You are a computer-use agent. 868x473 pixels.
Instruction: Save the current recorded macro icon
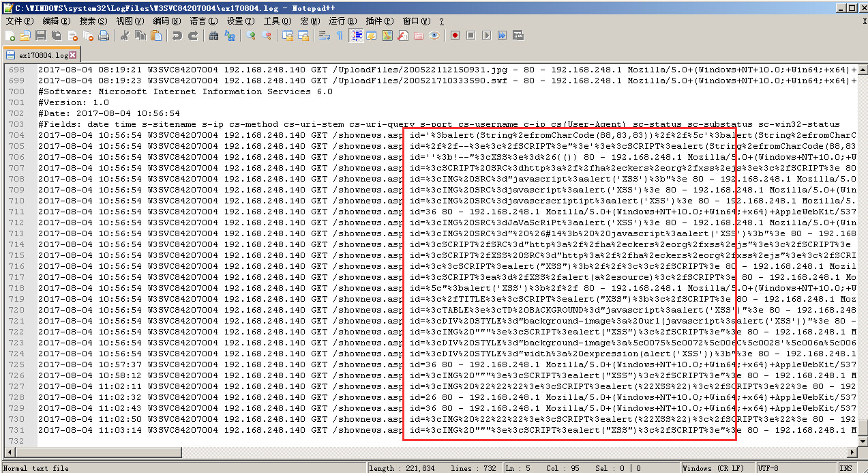pyautogui.click(x=518, y=35)
